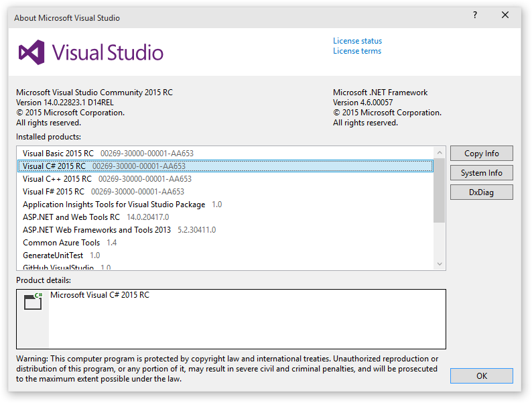Select ASP.NET Web Frameworks and Tools 2013

click(225, 230)
